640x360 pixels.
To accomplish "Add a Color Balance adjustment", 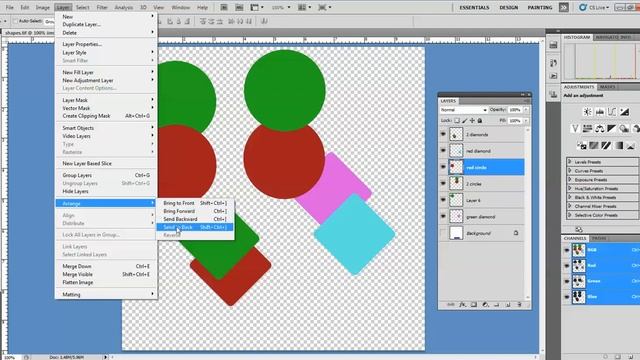I will [x=600, y=129].
